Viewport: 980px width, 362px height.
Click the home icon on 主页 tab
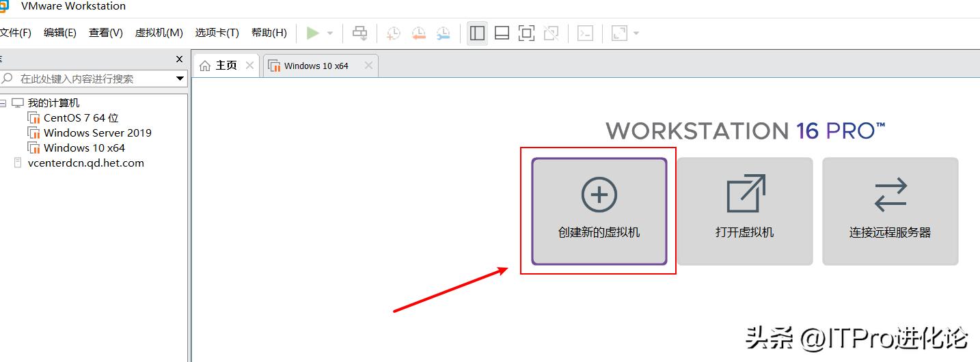click(205, 66)
